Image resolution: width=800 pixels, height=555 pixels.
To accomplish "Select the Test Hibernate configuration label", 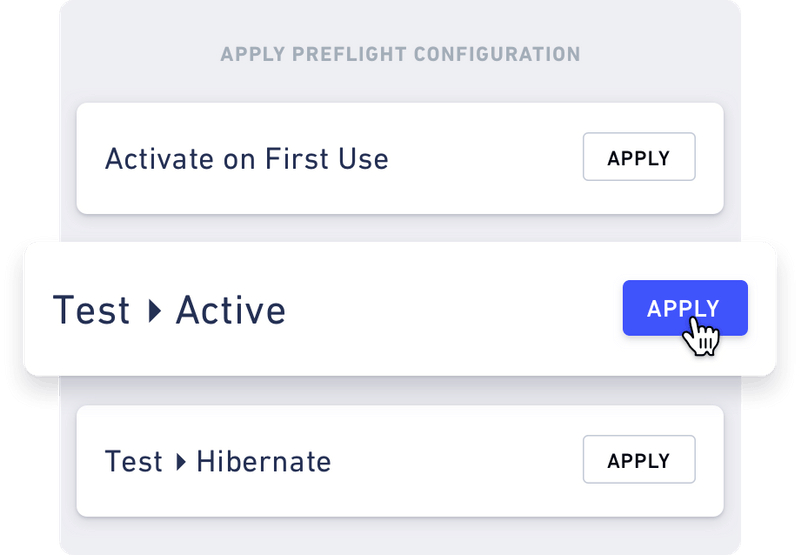I will (x=218, y=461).
